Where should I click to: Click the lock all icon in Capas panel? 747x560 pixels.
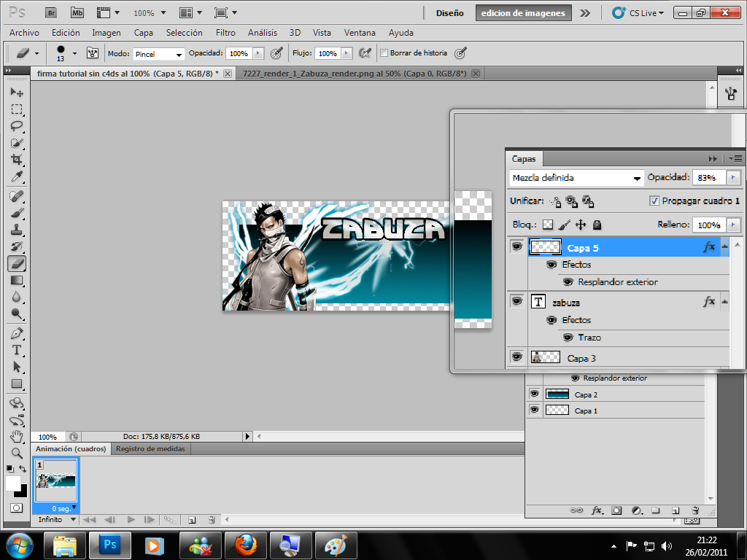[x=597, y=225]
